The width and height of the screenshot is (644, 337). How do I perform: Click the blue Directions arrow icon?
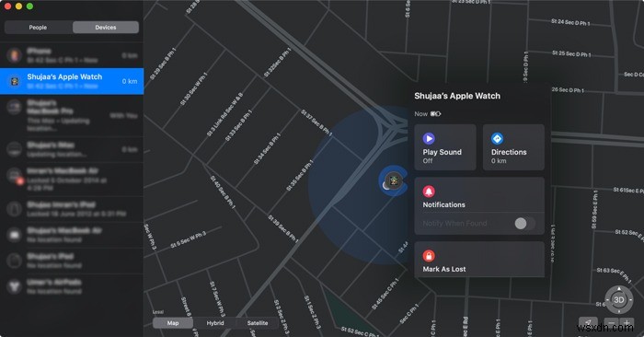(x=497, y=138)
